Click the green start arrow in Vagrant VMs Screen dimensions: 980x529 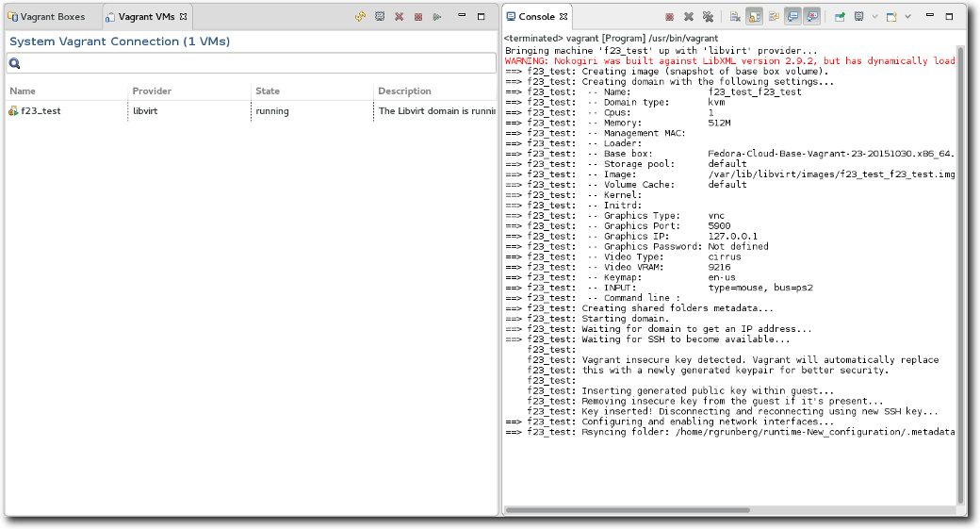click(436, 17)
